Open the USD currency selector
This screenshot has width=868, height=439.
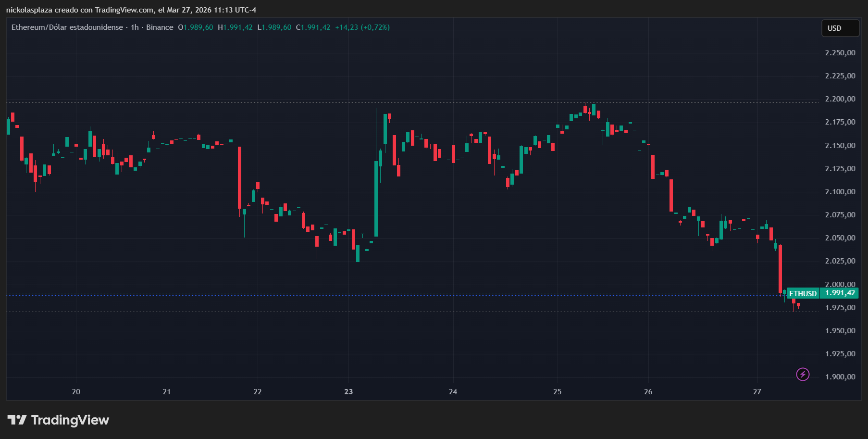pos(840,28)
